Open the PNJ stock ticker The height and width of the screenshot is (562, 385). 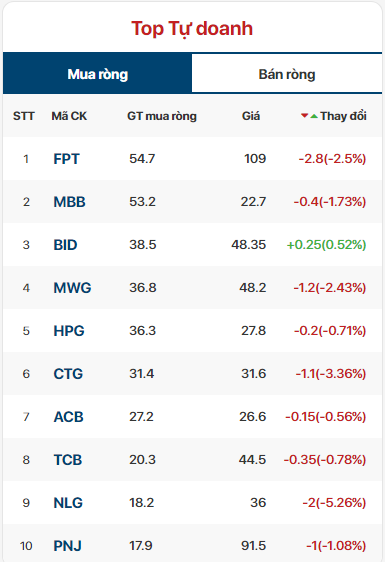click(67, 546)
